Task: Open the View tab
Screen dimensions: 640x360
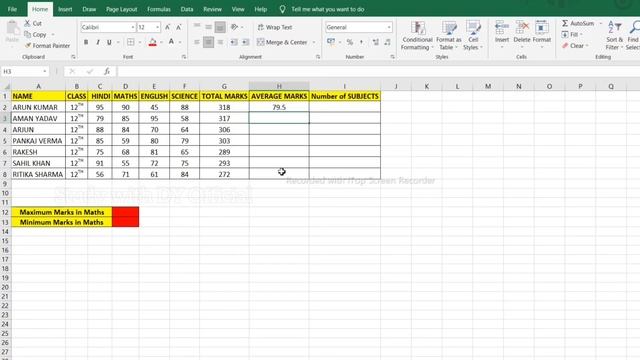Action: click(x=238, y=9)
